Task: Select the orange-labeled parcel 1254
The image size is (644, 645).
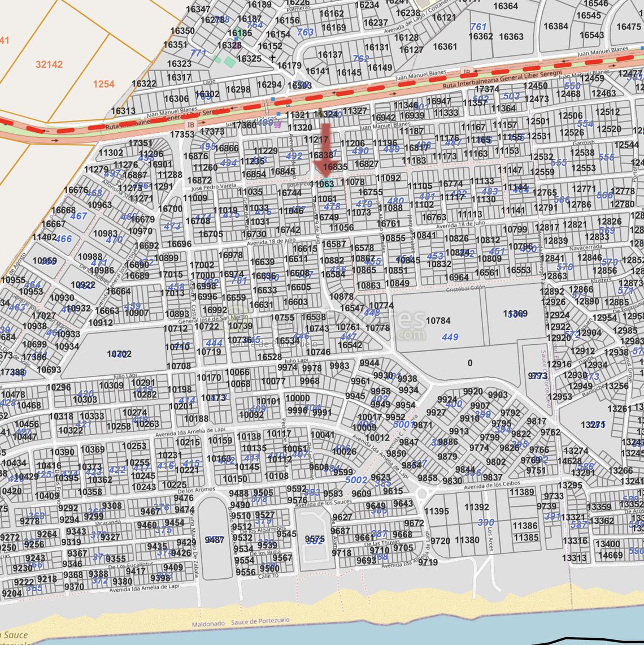Action: point(103,84)
